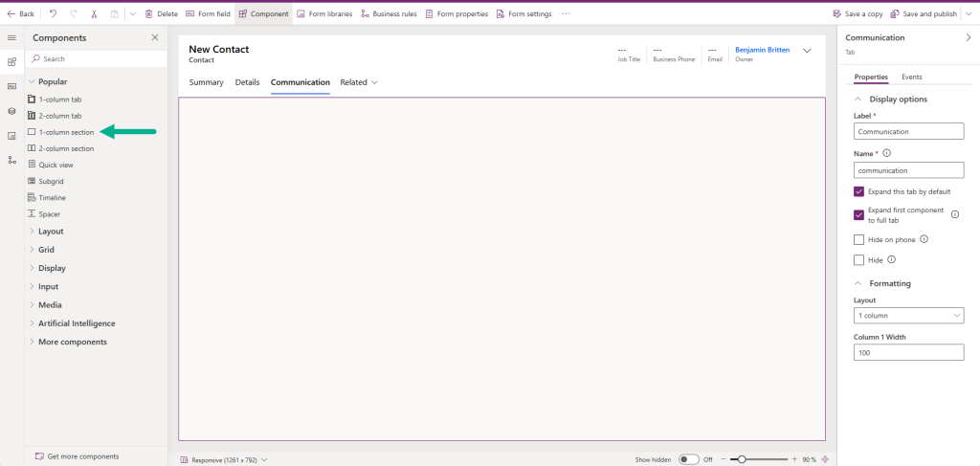Click the zoom fit-to-width icon
Viewport: 980px width, 466px height.
(825, 459)
